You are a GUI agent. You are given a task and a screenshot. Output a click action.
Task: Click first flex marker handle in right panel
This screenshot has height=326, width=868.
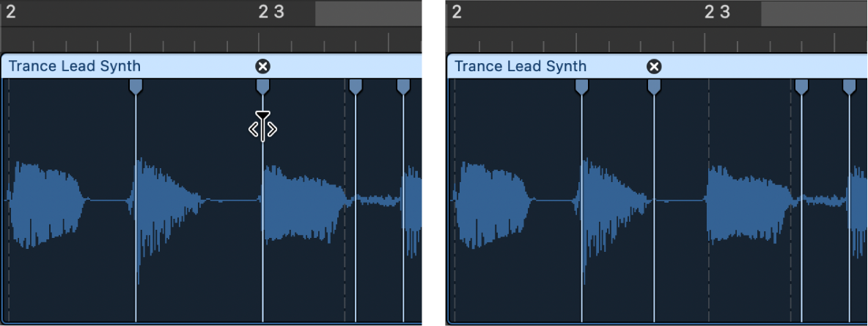[581, 87]
